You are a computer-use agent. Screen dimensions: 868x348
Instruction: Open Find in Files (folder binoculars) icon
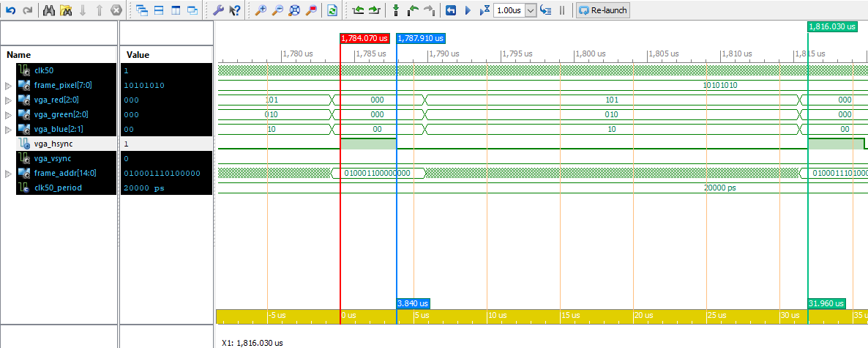tap(67, 10)
